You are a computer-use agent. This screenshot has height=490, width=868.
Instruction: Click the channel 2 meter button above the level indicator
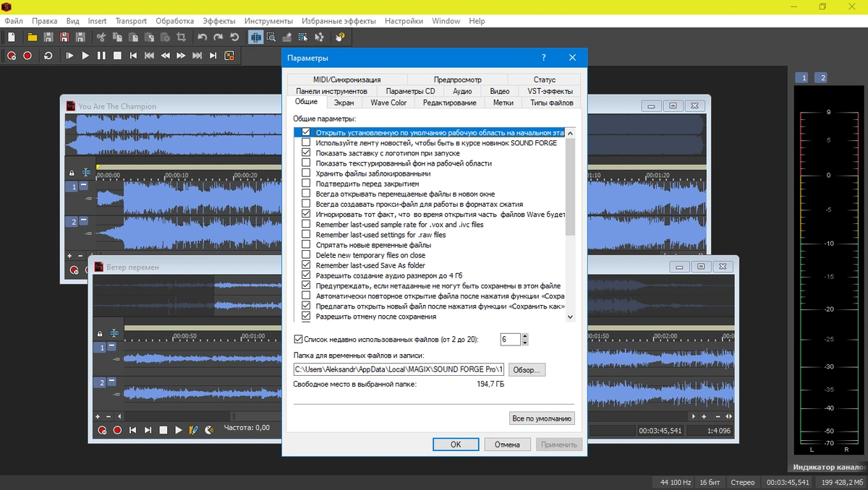click(x=820, y=77)
